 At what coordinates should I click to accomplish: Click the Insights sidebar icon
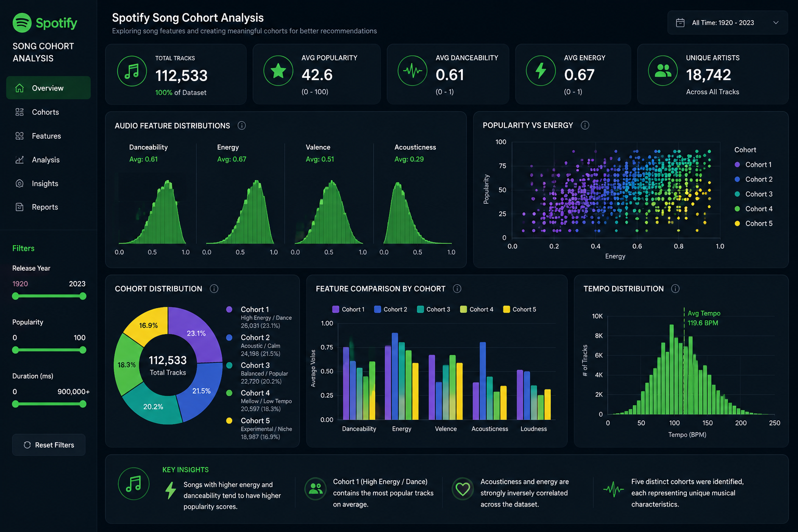[20, 183]
